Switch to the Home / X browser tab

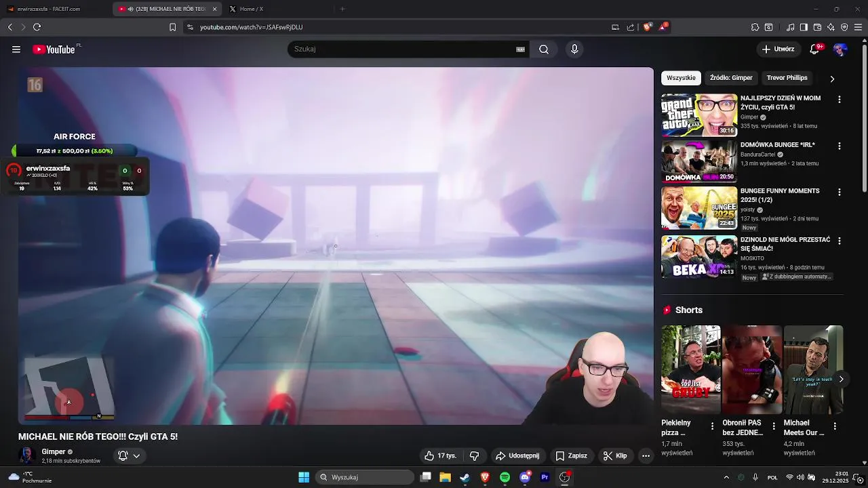pyautogui.click(x=275, y=9)
